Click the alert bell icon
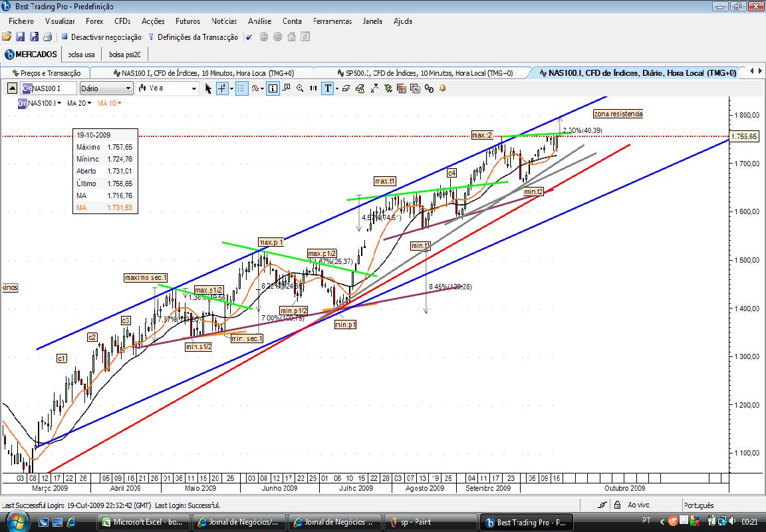This screenshot has height=532, width=766. [x=443, y=88]
